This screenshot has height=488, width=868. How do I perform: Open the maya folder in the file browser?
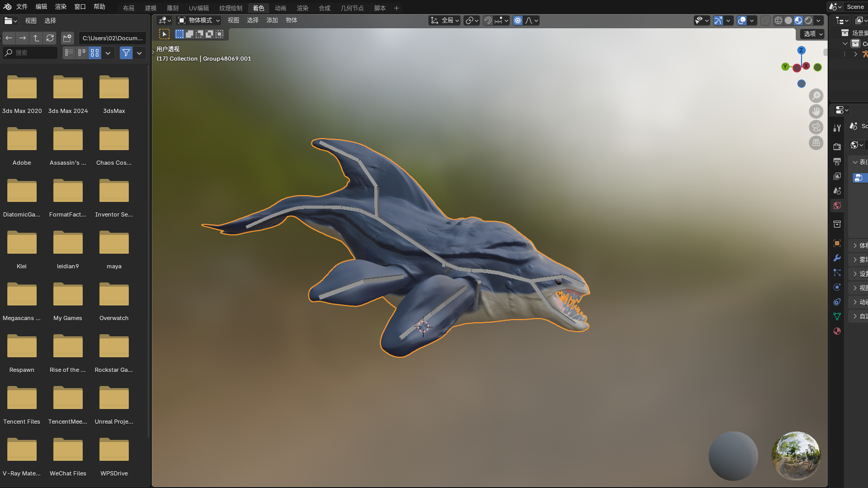pos(114,243)
